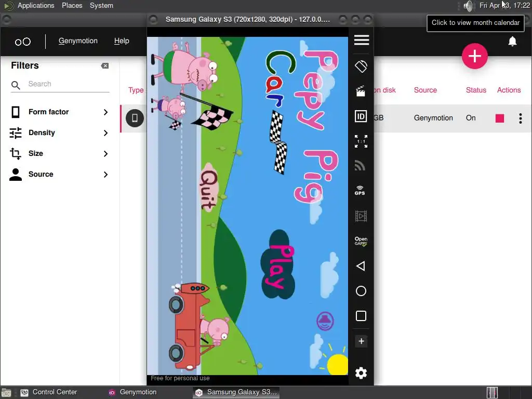This screenshot has height=399, width=532.
Task: Click the Form factor phone icon
Action: pos(15,112)
